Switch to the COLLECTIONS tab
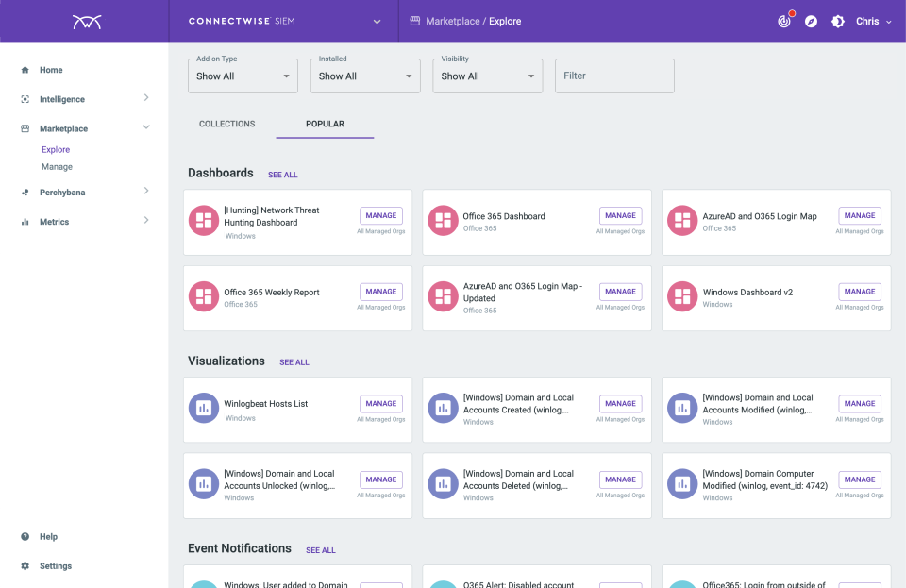906x588 pixels. [227, 124]
